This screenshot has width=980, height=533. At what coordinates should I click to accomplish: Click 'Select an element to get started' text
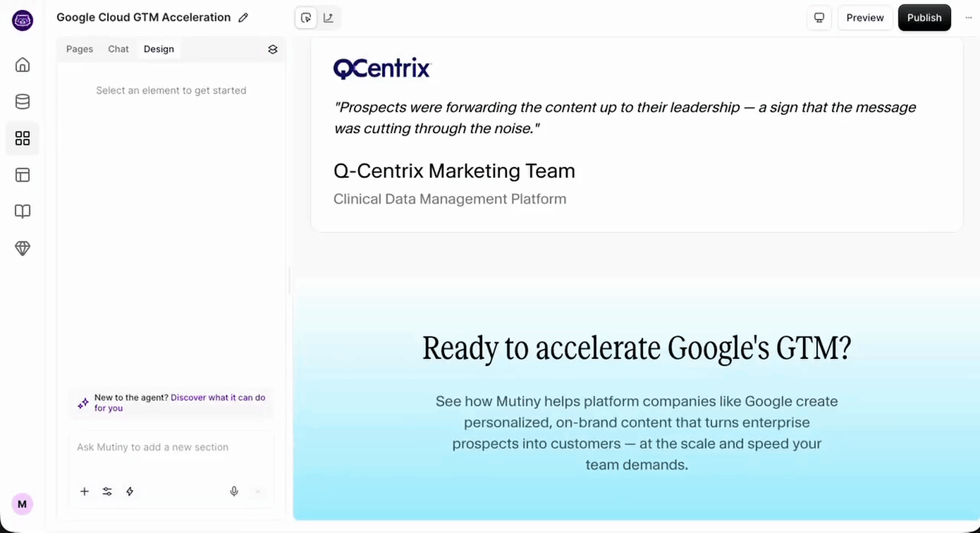click(171, 90)
